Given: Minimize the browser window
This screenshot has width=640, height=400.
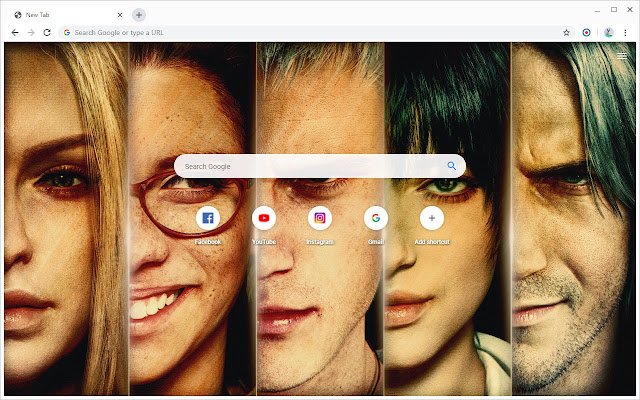Looking at the screenshot, I should pyautogui.click(x=598, y=10).
